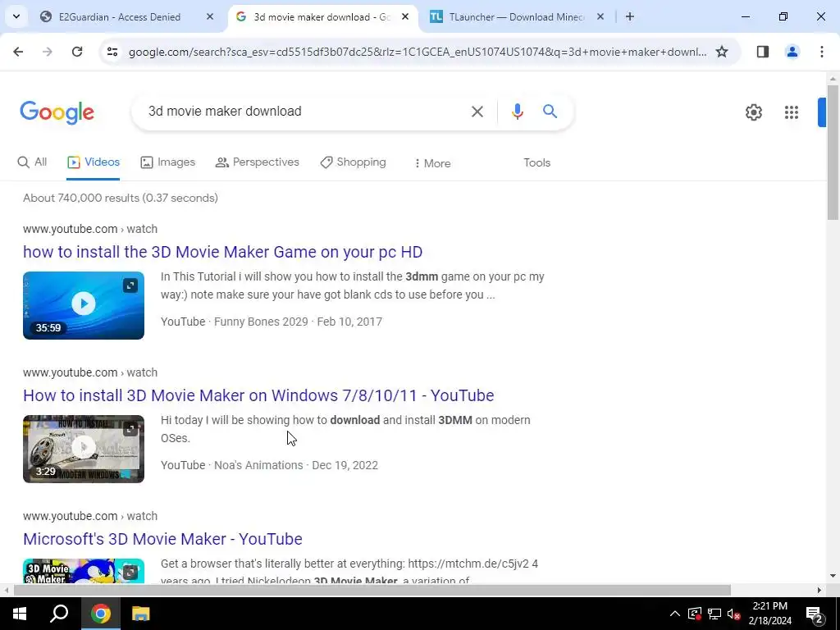Play the 3:29 video thumbnail
The width and height of the screenshot is (840, 630).
point(84,448)
